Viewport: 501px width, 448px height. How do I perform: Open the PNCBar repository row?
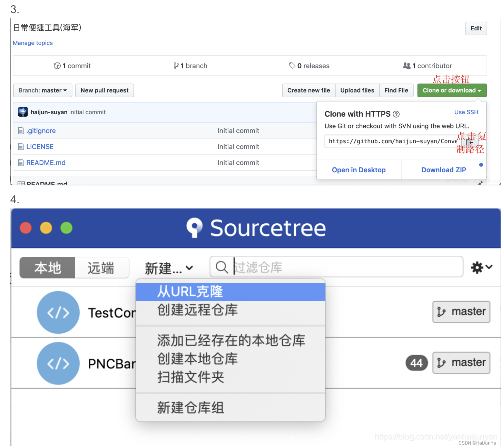click(x=256, y=363)
